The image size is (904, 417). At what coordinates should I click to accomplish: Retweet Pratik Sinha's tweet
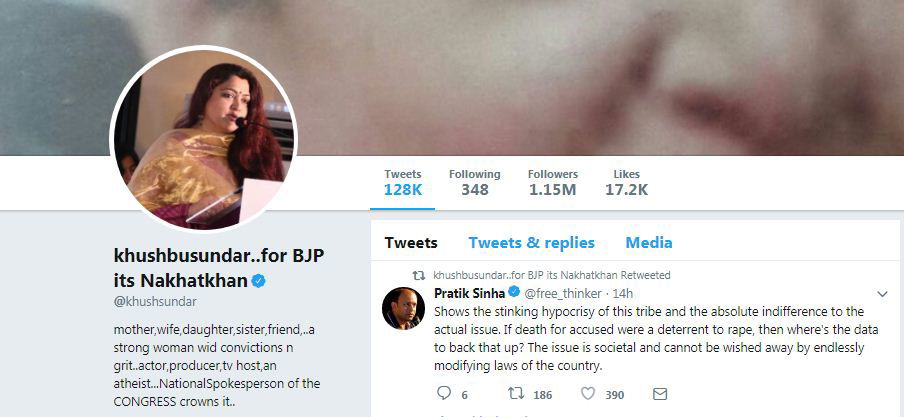tap(515, 393)
